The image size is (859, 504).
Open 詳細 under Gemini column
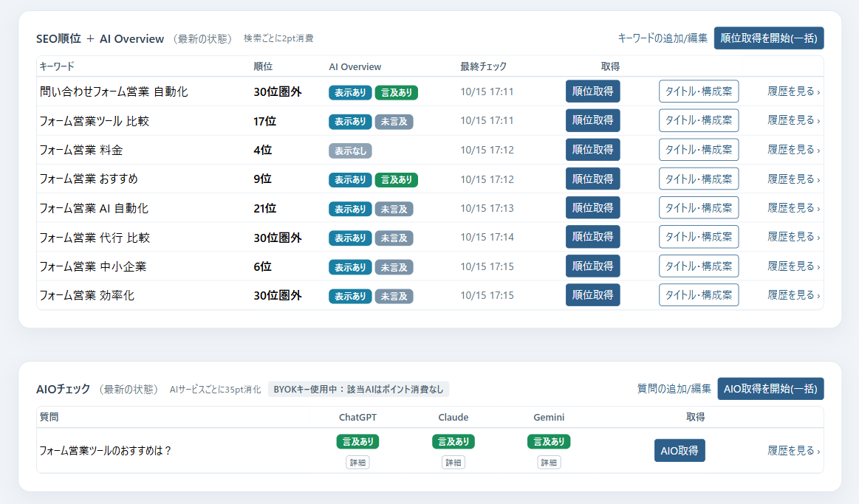[x=549, y=463]
